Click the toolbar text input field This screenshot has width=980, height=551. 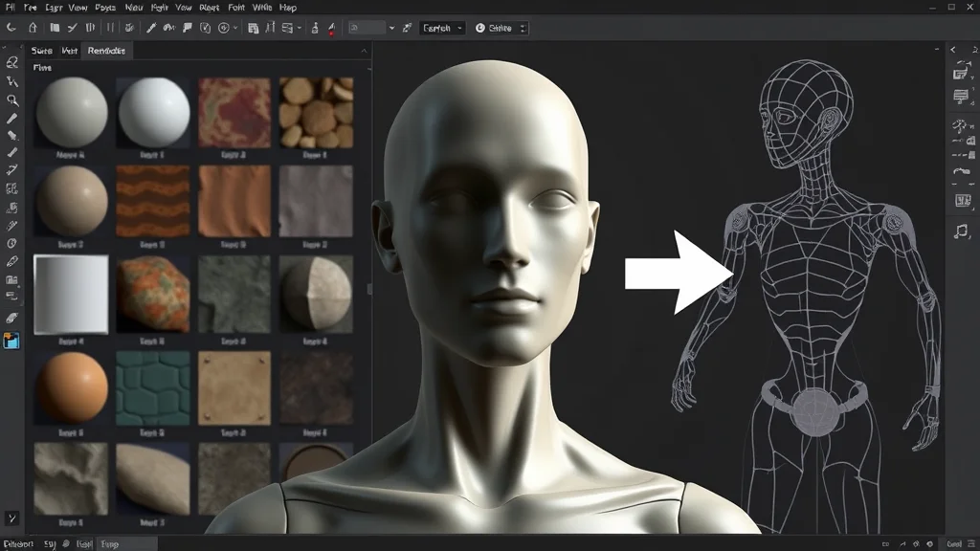point(367,28)
